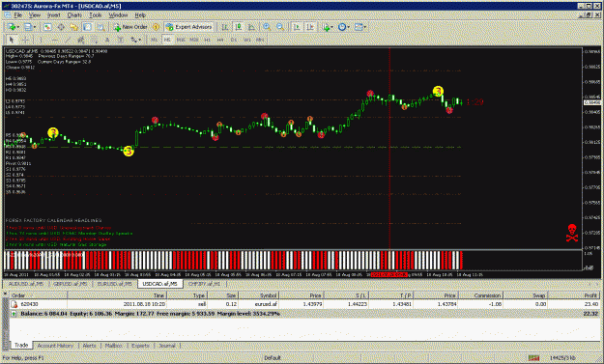Open the Profiles dropdown in toolbar

coord(30,27)
